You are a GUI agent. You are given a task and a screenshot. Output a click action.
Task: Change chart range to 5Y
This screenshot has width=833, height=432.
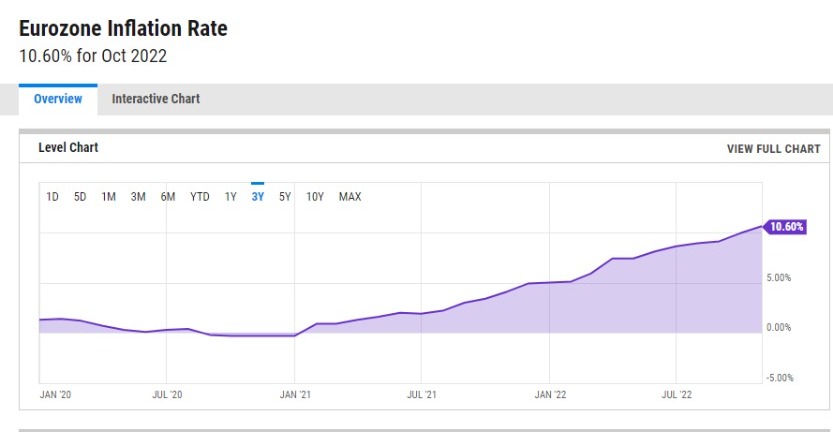(x=284, y=197)
